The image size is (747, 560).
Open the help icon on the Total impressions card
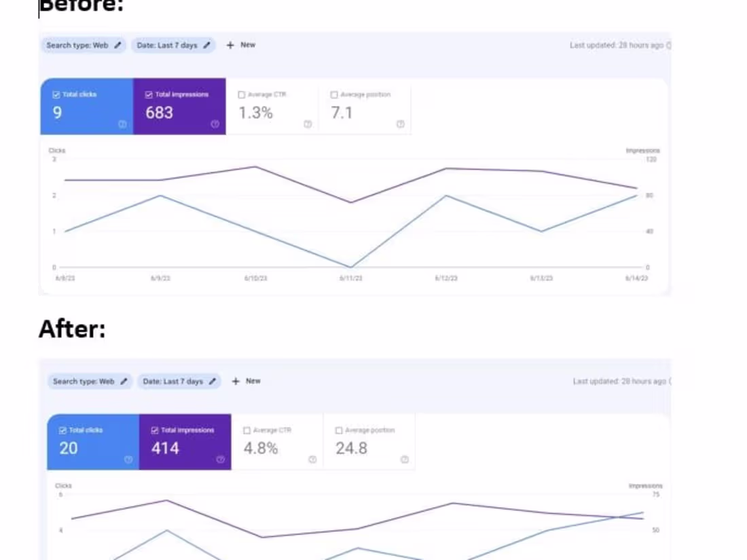(x=216, y=124)
